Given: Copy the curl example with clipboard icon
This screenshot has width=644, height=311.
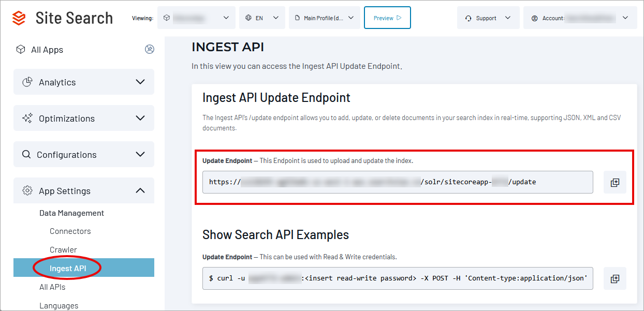Looking at the screenshot, I should (x=614, y=278).
